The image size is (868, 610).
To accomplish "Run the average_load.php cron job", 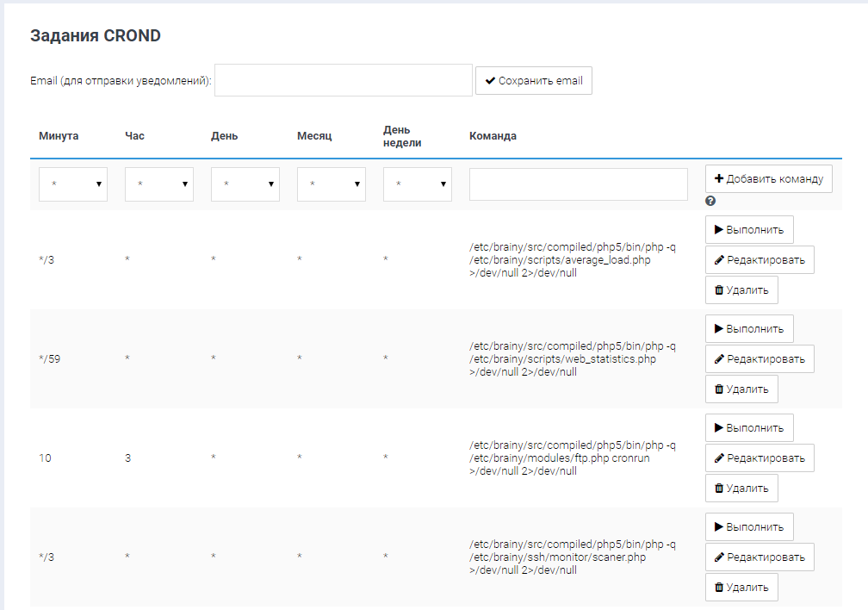I will pos(749,230).
